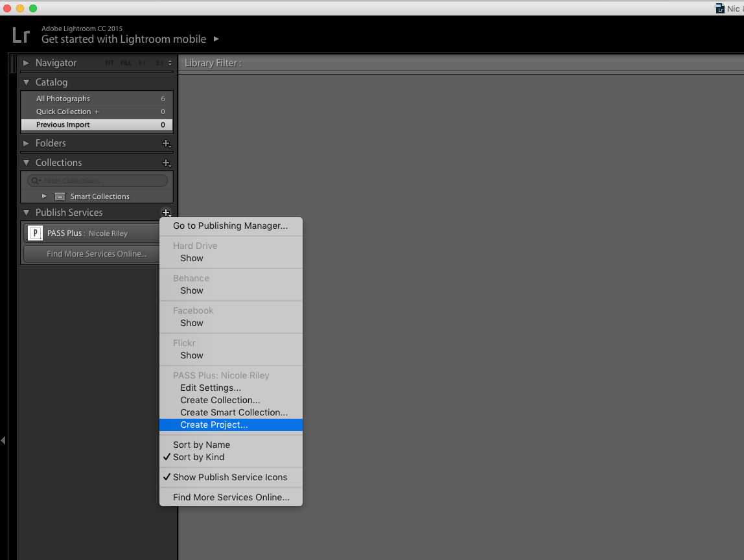Choose Find More Services Online in menu
Image resolution: width=744 pixels, height=560 pixels.
click(x=231, y=497)
